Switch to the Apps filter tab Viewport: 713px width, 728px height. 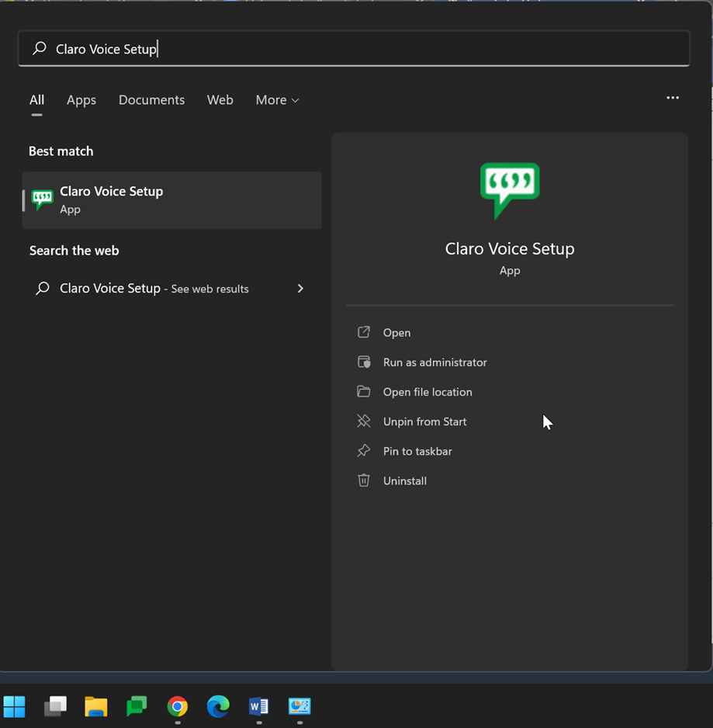coord(81,100)
